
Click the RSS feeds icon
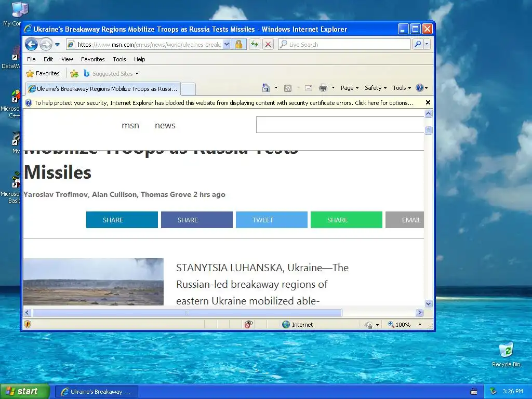288,88
